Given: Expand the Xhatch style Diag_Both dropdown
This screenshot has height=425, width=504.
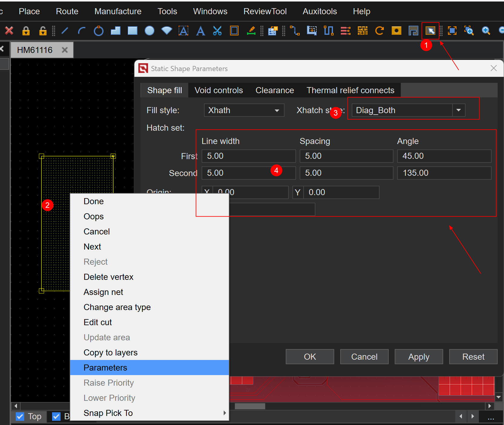Looking at the screenshot, I should tap(458, 110).
